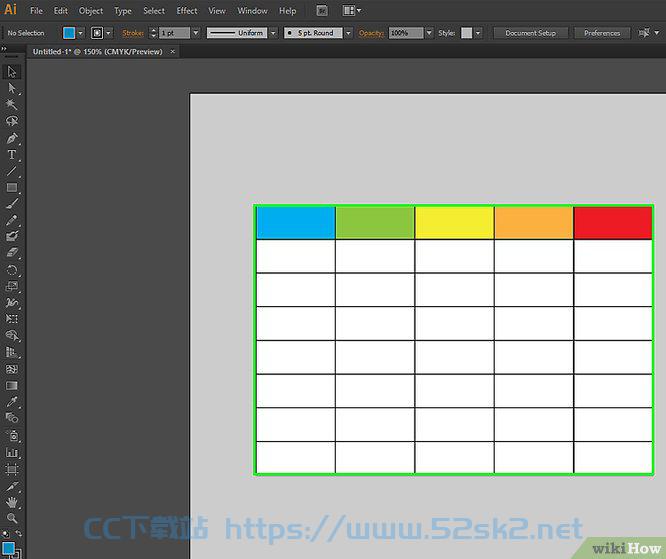Screen dimensions: 666x559
Task: Pick the Free Transform tool
Action: click(11, 319)
